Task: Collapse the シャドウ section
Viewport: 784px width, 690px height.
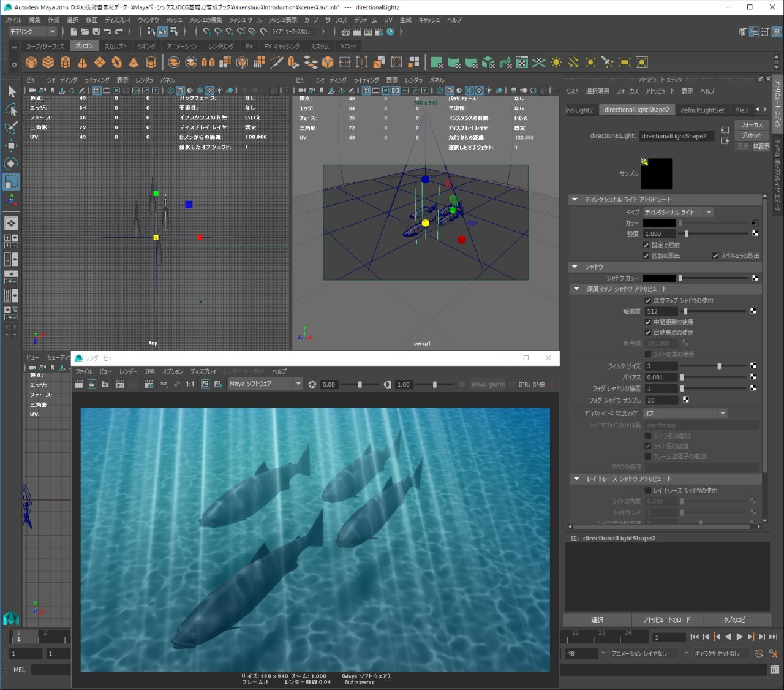Action: 575,267
